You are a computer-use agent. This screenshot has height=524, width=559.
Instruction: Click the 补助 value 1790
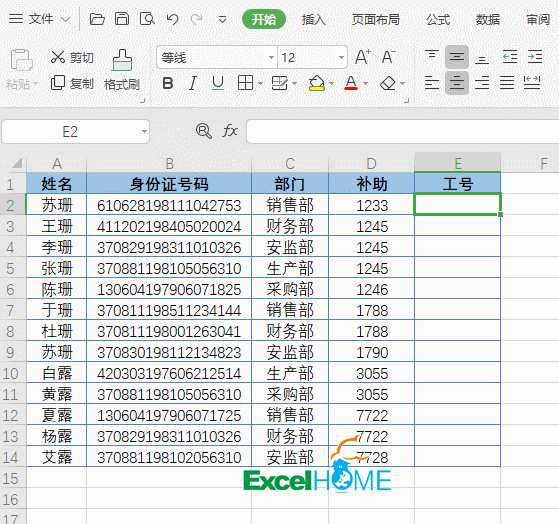[x=371, y=353]
